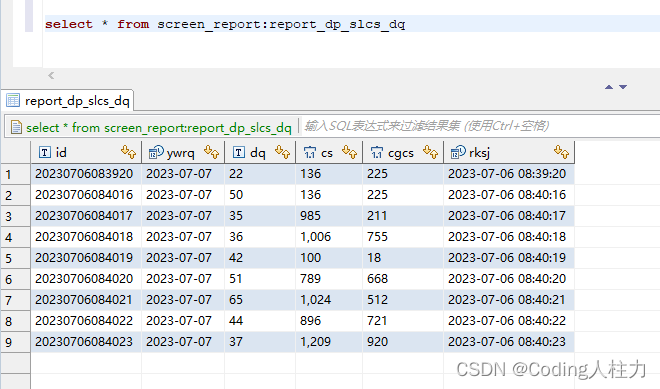Select row number 1 header
This screenshot has height=389, width=660.
[15, 174]
